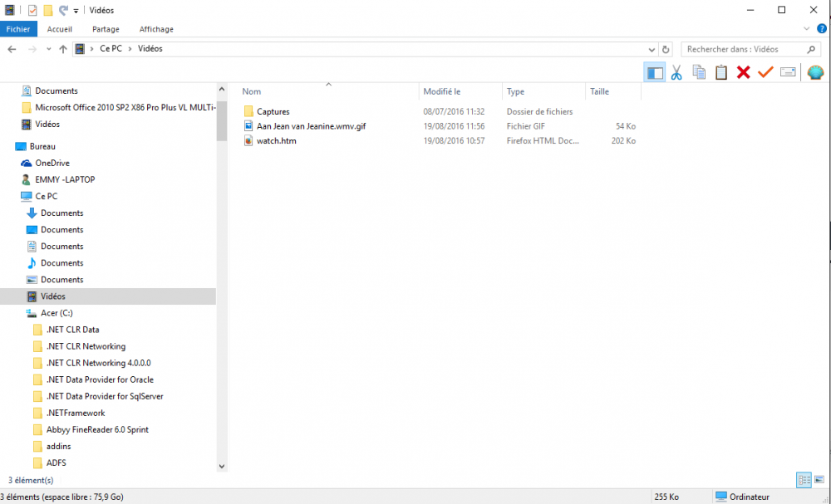
Task: Expand the ribbon with the chevron
Action: click(807, 29)
